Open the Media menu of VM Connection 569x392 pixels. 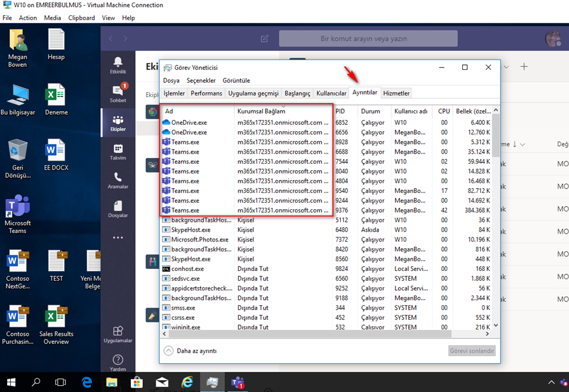pyautogui.click(x=53, y=18)
